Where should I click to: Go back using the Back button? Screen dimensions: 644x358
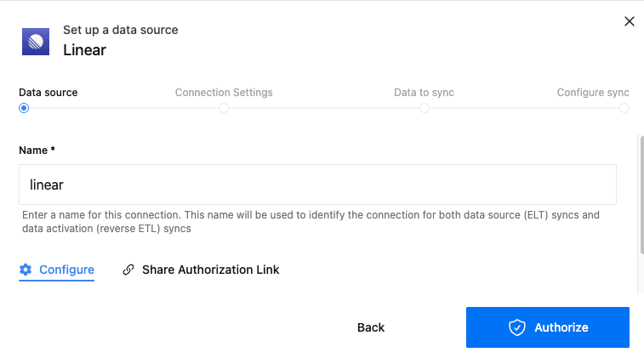click(371, 327)
